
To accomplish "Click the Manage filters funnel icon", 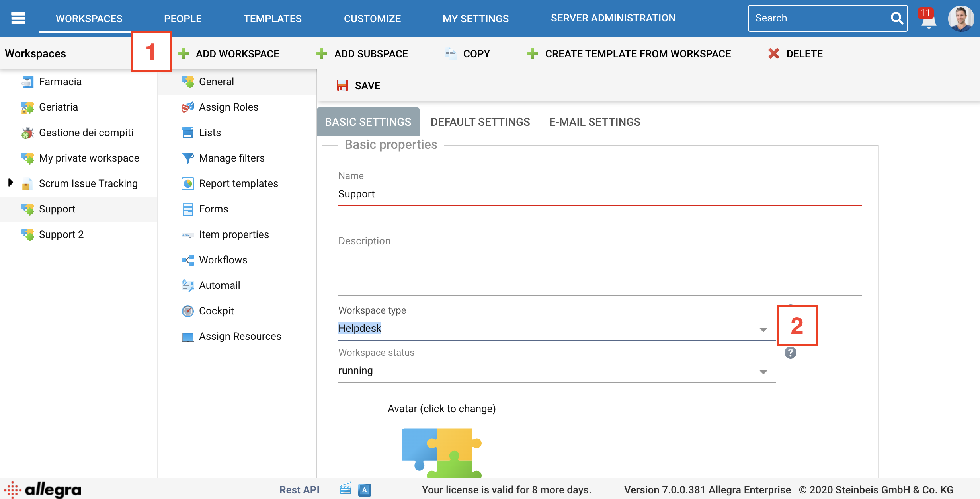I will 187,158.
